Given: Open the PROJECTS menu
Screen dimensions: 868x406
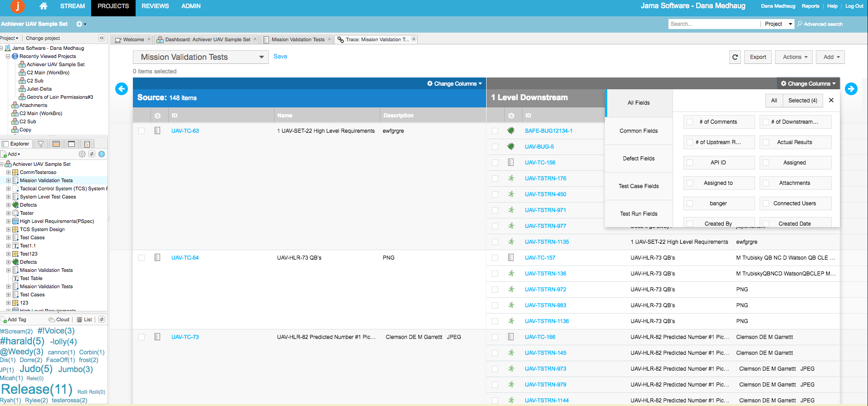Looking at the screenshot, I should pyautogui.click(x=113, y=6).
